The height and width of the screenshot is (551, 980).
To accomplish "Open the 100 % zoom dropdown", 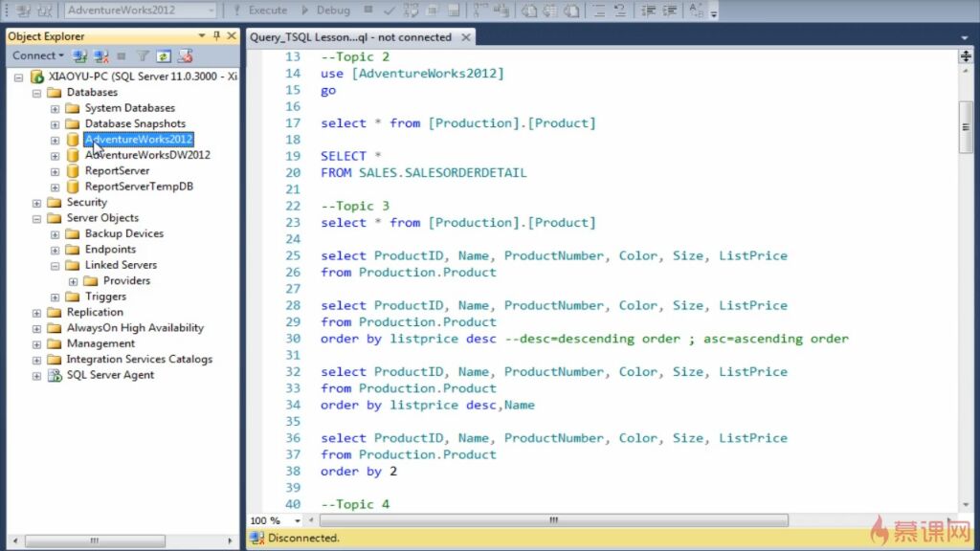I will [298, 520].
